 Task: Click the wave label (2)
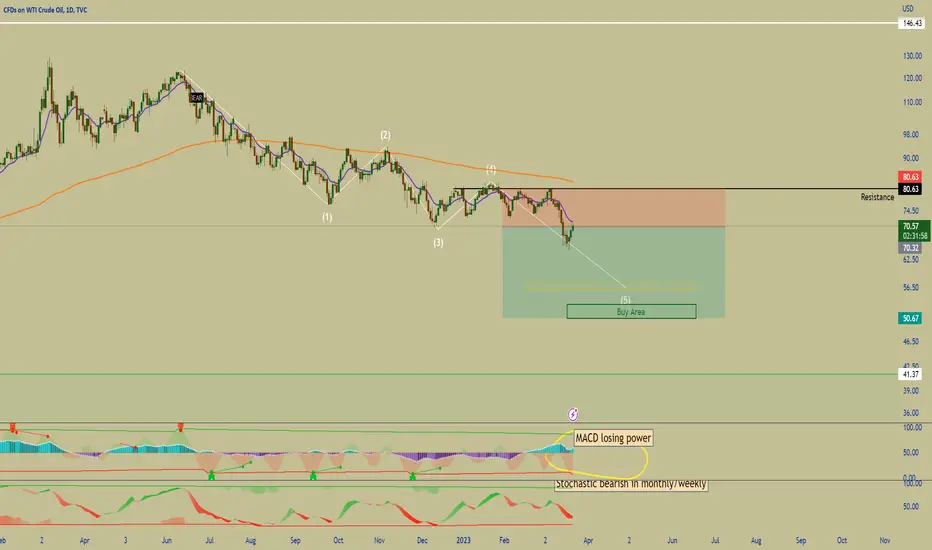[x=385, y=135]
